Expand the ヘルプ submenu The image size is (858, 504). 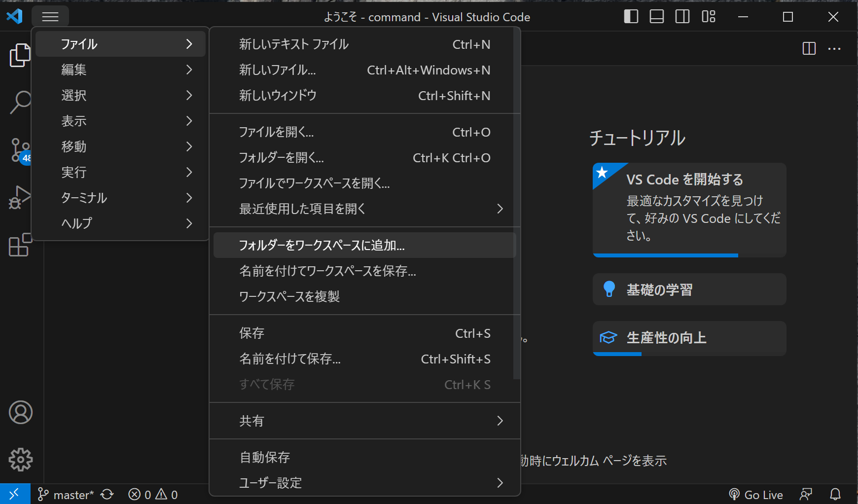121,223
